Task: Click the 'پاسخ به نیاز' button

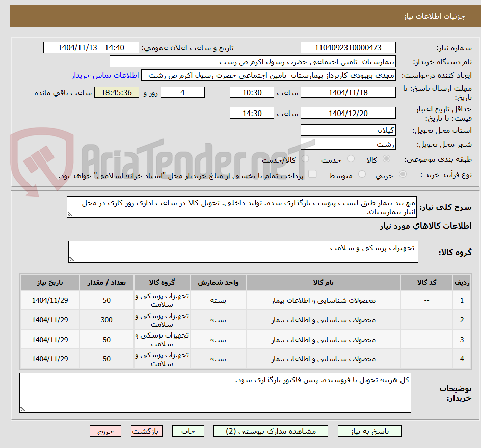Action: (369, 431)
